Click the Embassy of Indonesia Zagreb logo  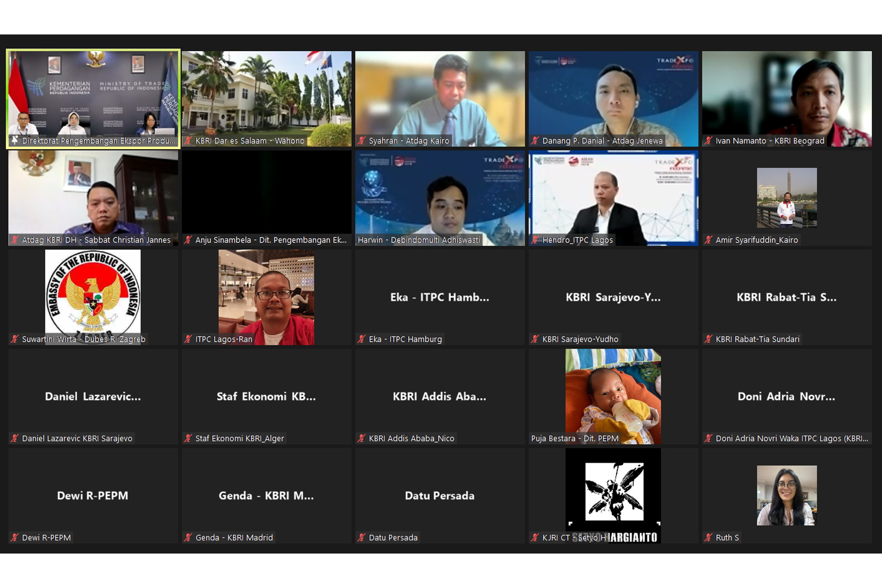click(93, 297)
